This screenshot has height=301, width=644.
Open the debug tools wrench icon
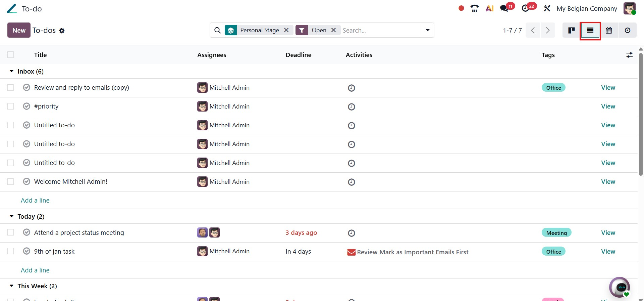pyautogui.click(x=547, y=8)
